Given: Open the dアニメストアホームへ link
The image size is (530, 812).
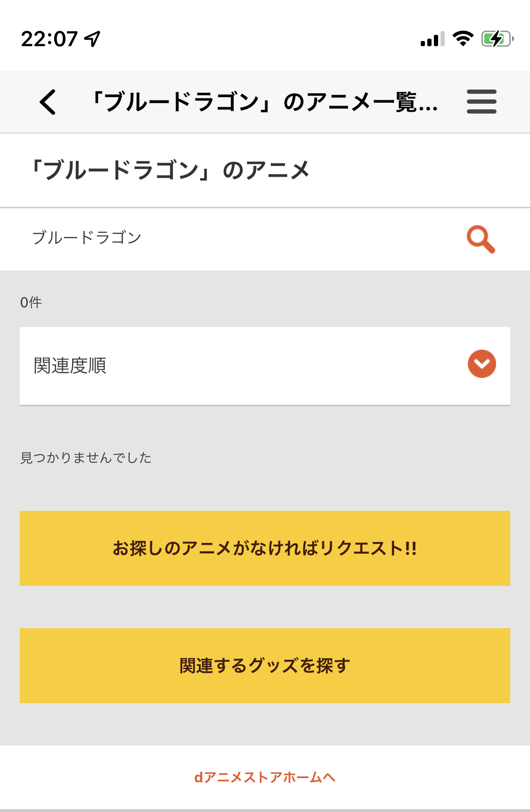Looking at the screenshot, I should (x=265, y=777).
